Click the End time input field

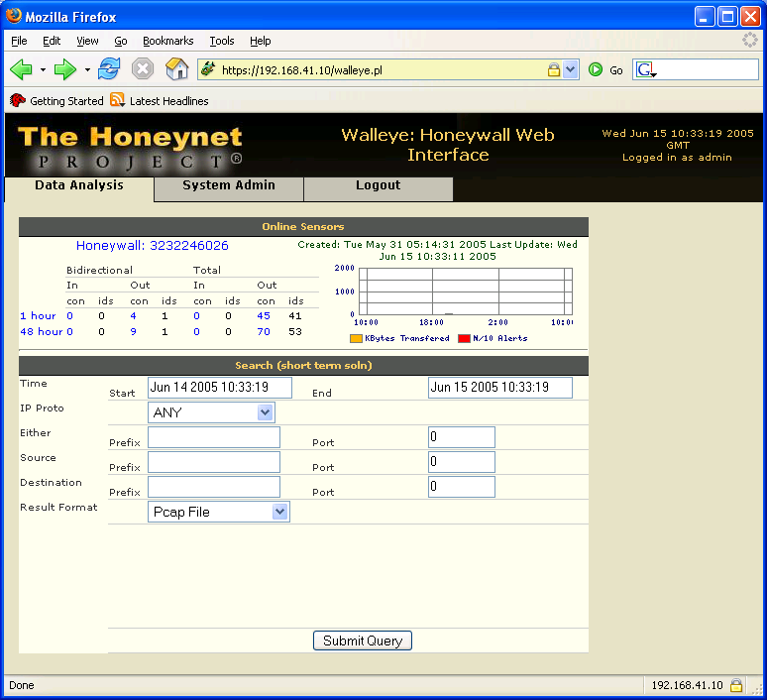(499, 388)
